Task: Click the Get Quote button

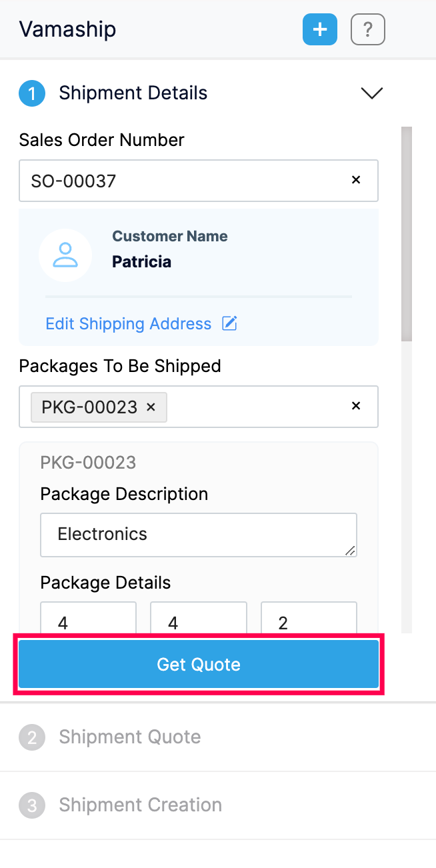Action: click(199, 665)
